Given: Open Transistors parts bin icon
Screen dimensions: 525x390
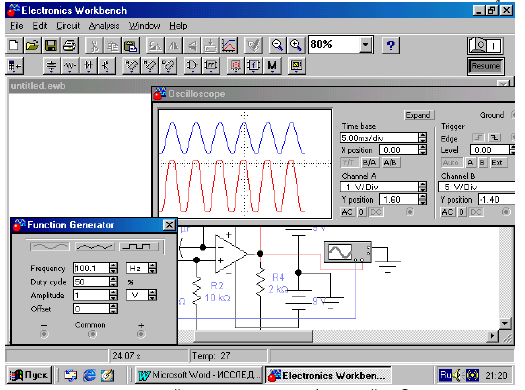Looking at the screenshot, I should pos(106,66).
